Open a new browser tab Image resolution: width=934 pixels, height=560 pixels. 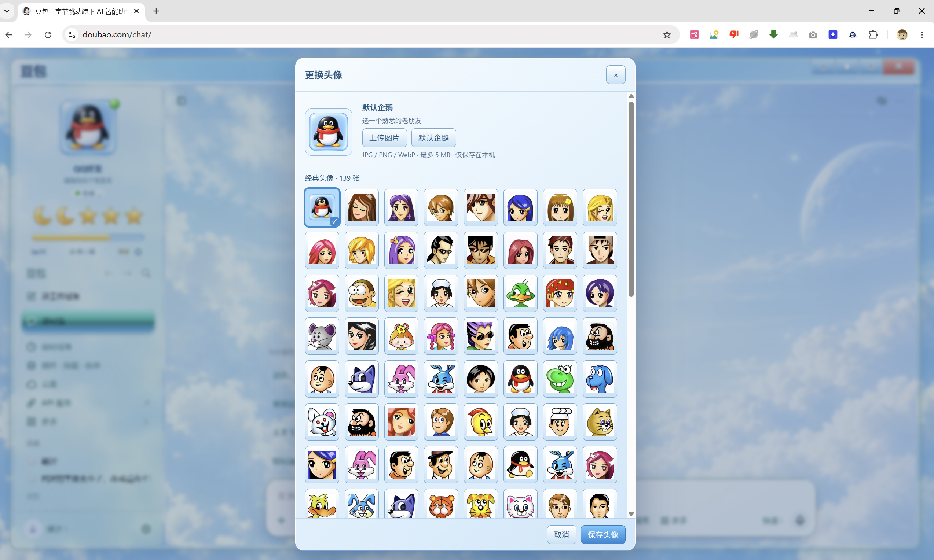pyautogui.click(x=156, y=11)
